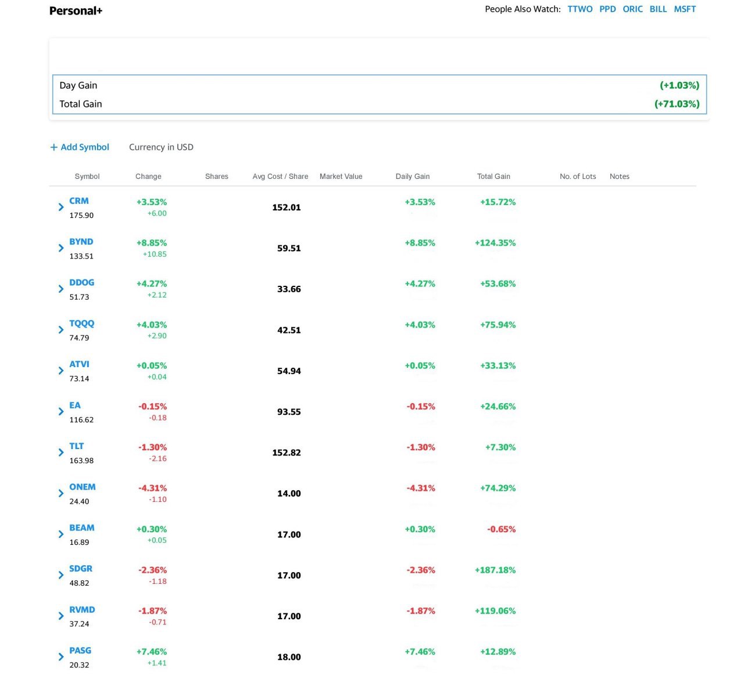Open the SDGR ticker link
The image size is (744, 700).
(x=81, y=569)
